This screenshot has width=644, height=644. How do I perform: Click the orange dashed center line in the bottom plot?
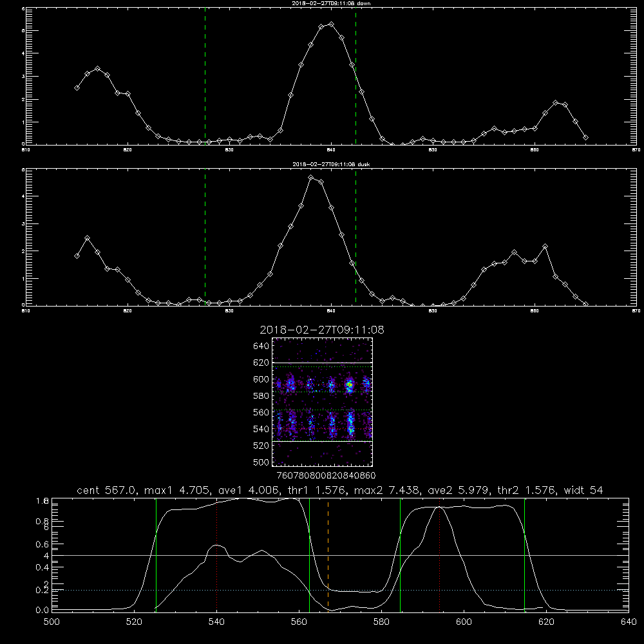pos(328,554)
